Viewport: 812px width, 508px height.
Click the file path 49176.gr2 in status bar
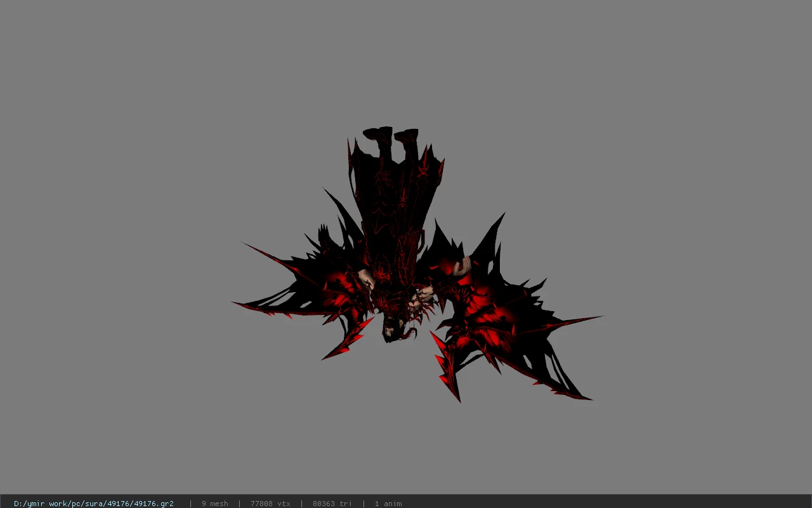pyautogui.click(x=94, y=504)
